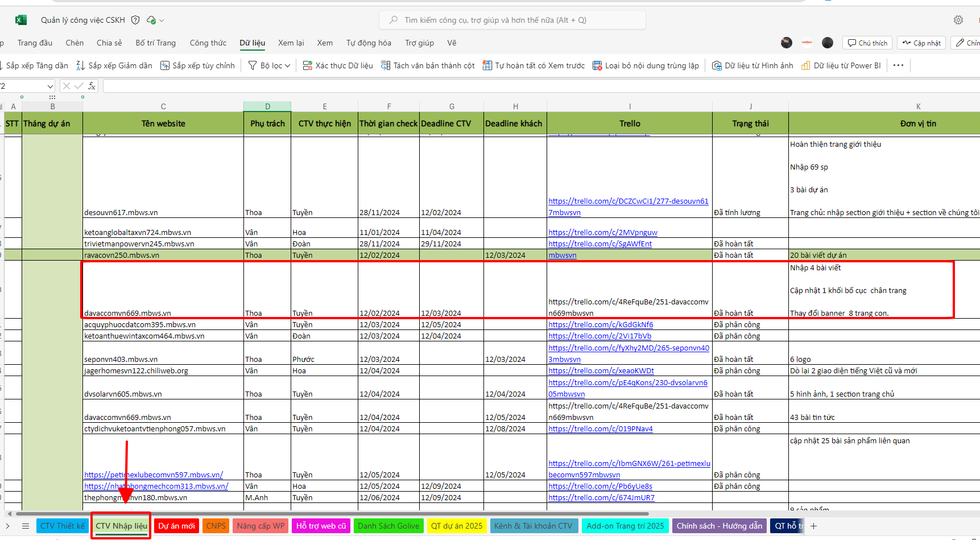Open the all sheets list icon
The width and height of the screenshot is (980, 540).
point(26,526)
